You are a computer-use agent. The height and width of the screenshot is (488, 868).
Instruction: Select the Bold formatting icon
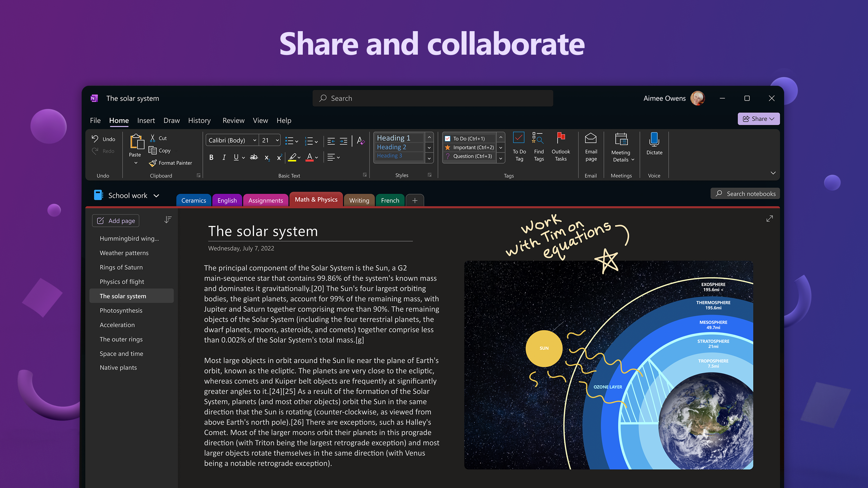211,157
